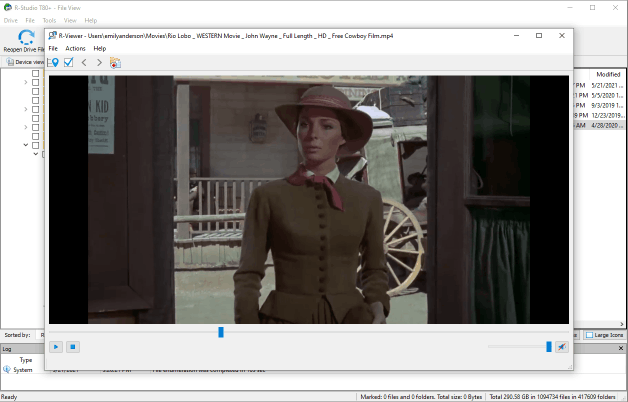The image size is (628, 402).
Task: Click the Marked files total size status text
Action: pyautogui.click(x=421, y=397)
